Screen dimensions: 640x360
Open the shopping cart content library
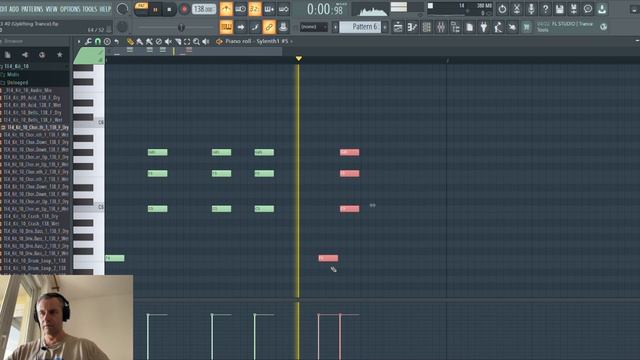tap(527, 27)
